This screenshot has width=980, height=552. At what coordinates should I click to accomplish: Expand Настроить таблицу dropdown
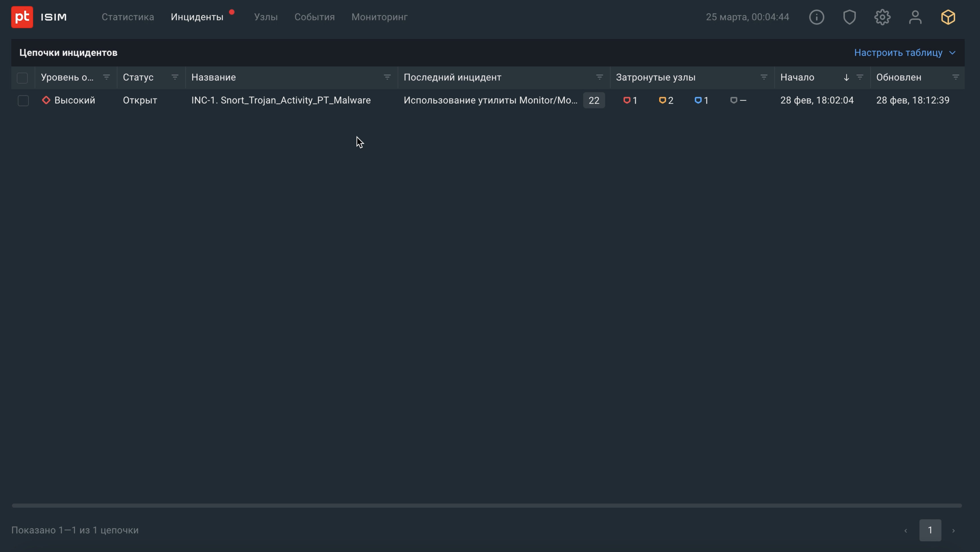coord(905,53)
